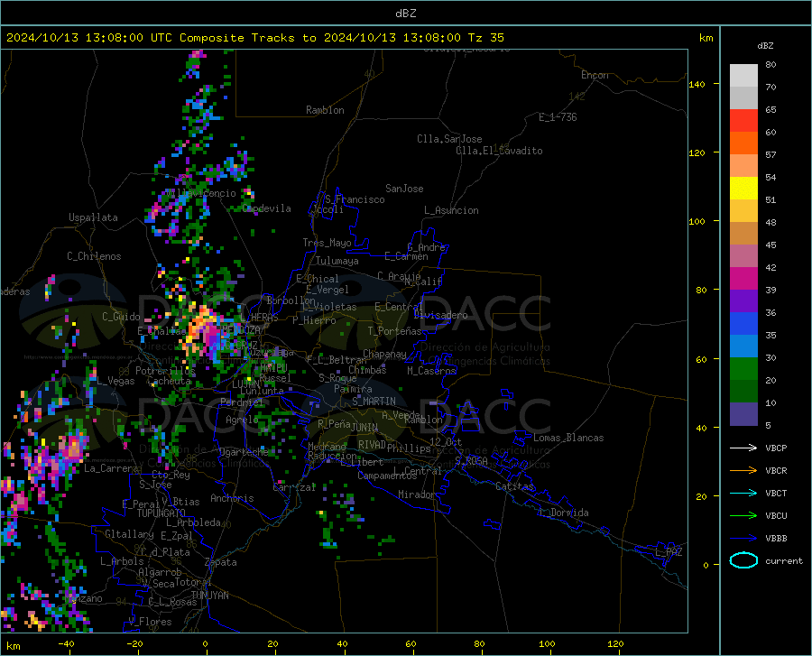Viewport: 812px width, 656px height.
Task: Pick the purple swatch in dBZ scale
Action: [x=743, y=301]
